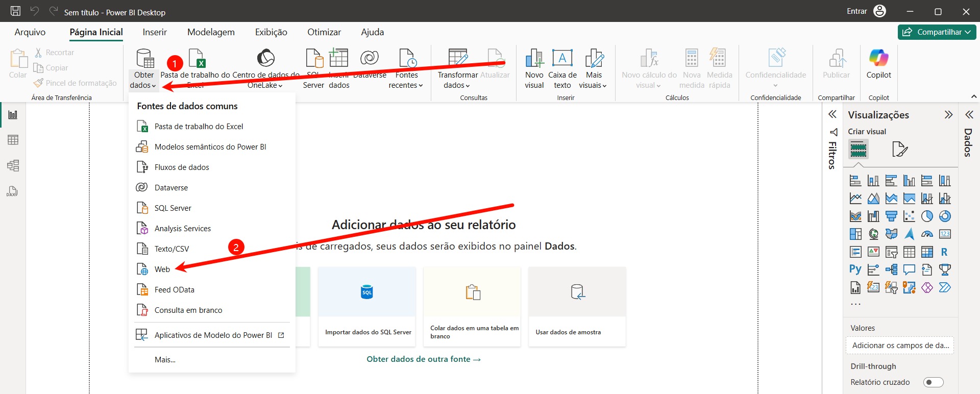Image resolution: width=980 pixels, height=394 pixels.
Task: Collapse the Visualizações pane with double chevron
Action: tap(948, 115)
